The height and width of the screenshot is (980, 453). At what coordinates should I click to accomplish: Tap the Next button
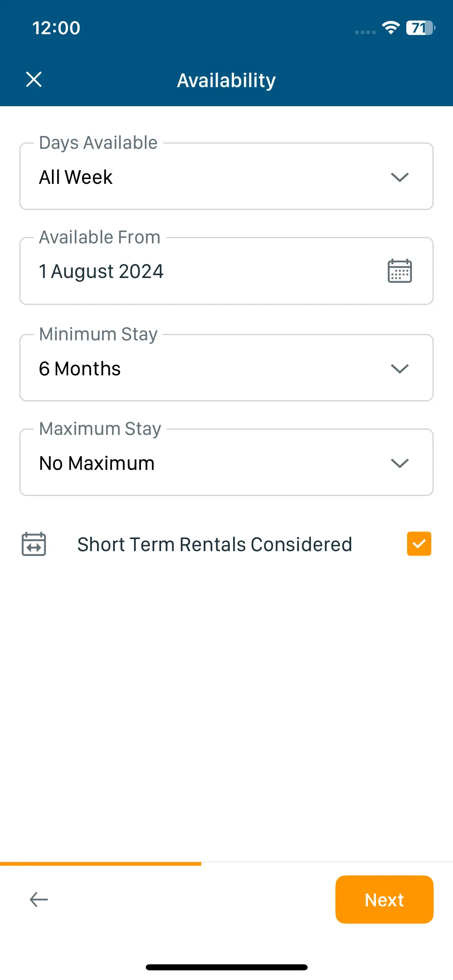pyautogui.click(x=384, y=900)
